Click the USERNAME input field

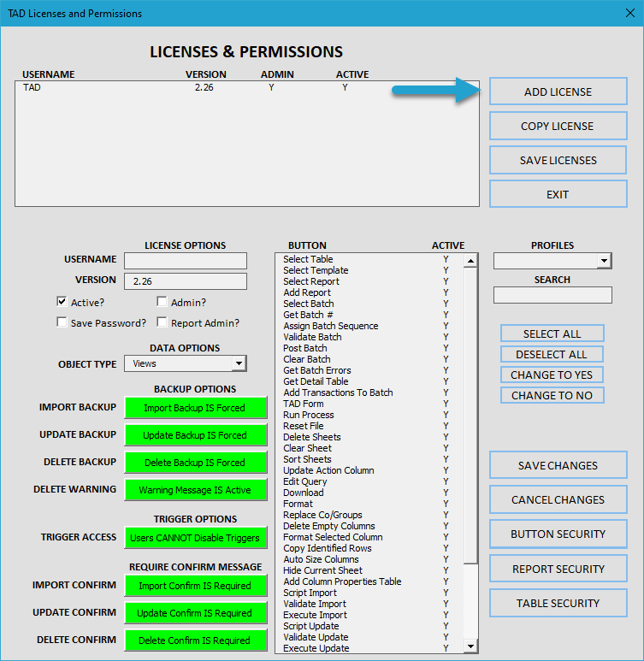click(186, 261)
